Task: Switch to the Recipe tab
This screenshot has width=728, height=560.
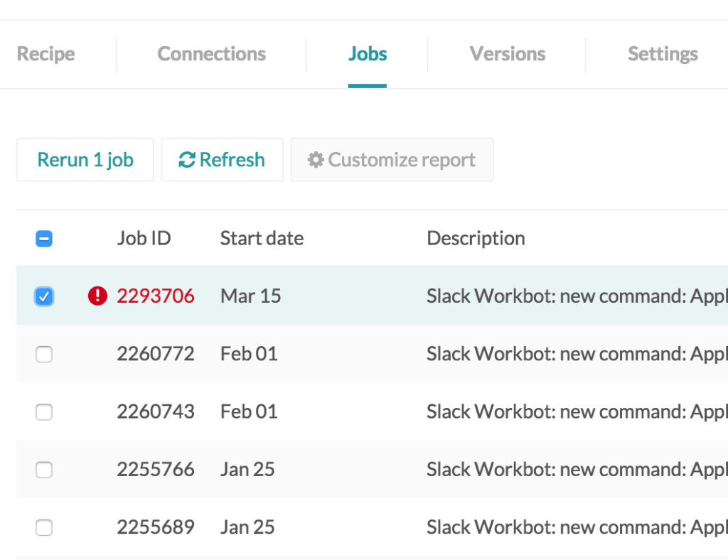Action: pyautogui.click(x=45, y=54)
